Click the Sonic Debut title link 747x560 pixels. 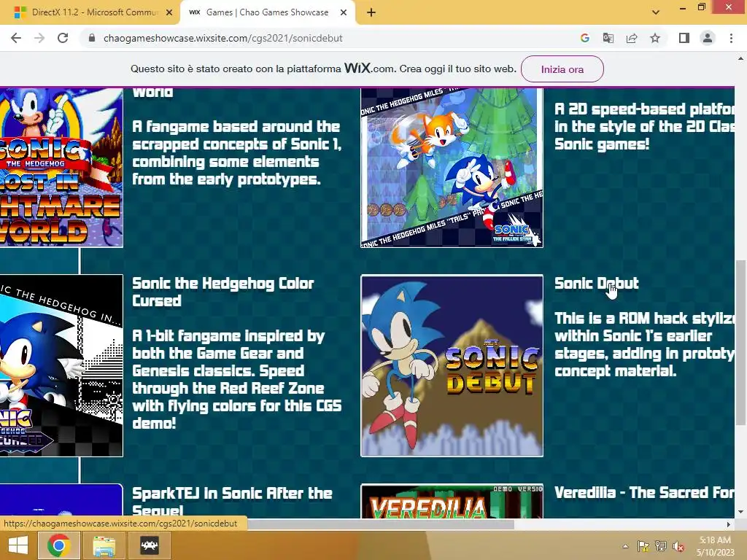(x=597, y=284)
